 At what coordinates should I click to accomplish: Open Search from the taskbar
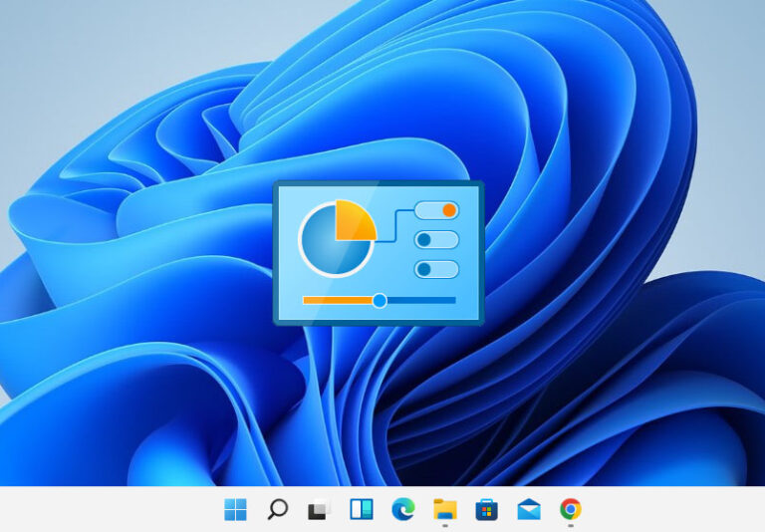(x=278, y=509)
